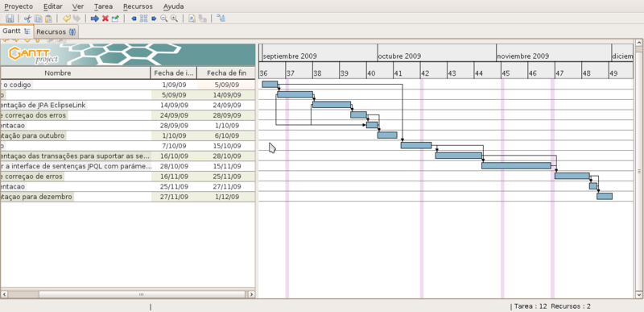Click the show critical path icon

tap(192, 19)
